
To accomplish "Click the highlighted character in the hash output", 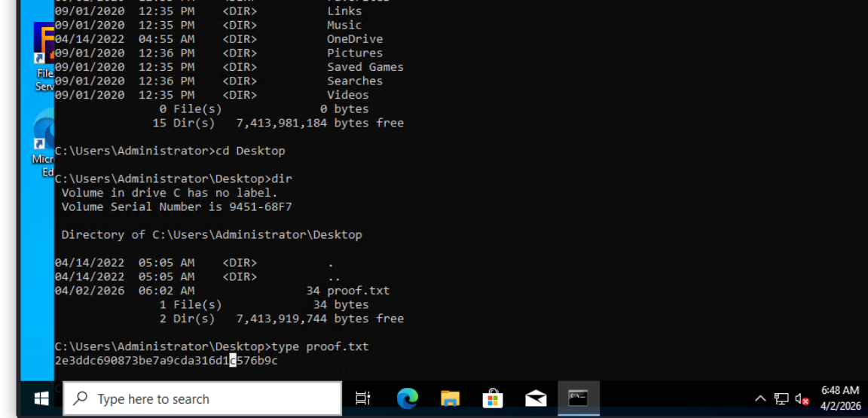I will coord(234,361).
